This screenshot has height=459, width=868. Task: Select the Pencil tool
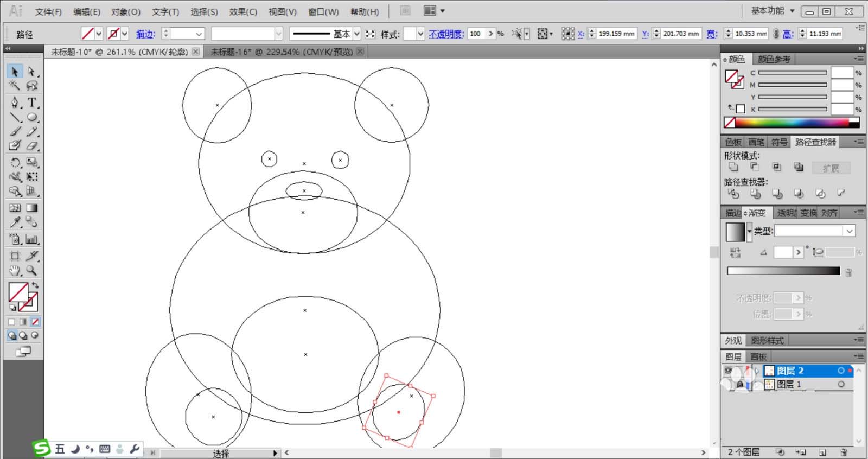(32, 131)
